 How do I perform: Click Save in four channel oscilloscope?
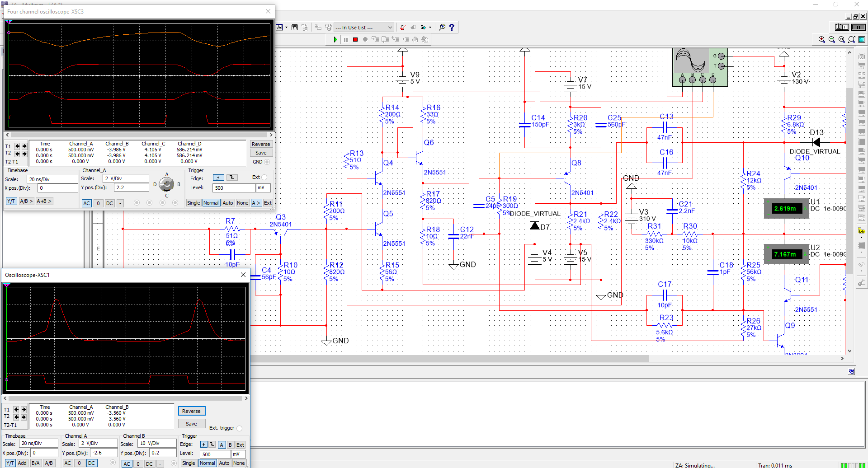tap(261, 153)
